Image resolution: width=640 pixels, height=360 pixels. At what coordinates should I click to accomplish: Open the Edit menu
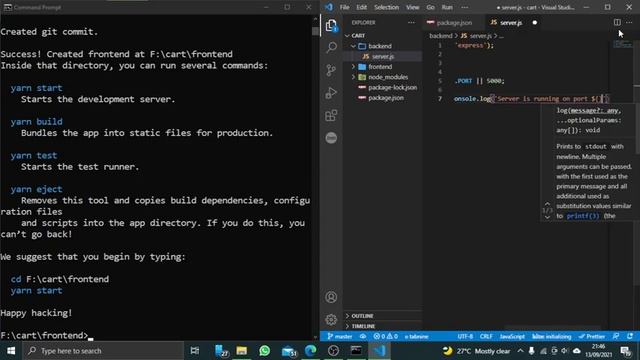362,7
